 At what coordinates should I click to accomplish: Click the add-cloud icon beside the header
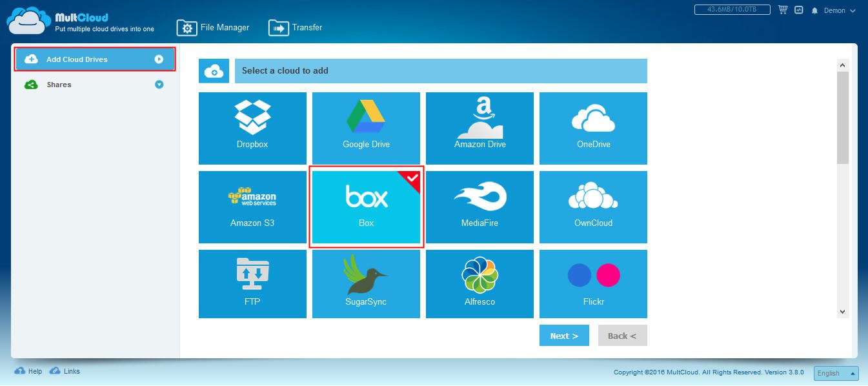(x=214, y=71)
